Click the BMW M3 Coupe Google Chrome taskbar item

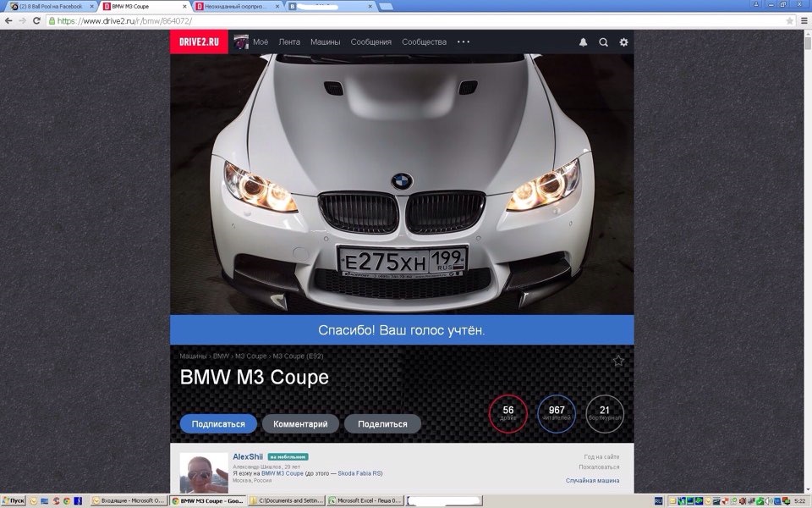207,500
